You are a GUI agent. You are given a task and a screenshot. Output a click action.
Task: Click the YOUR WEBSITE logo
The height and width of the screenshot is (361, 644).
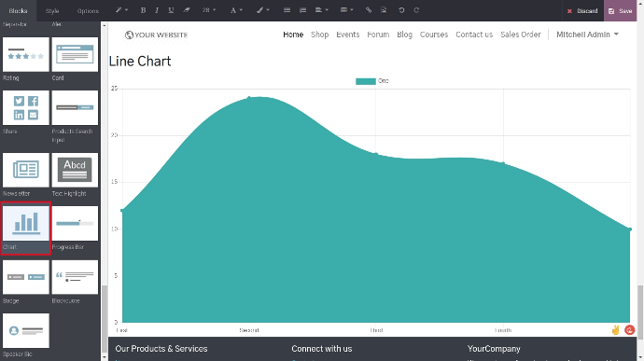click(x=156, y=35)
